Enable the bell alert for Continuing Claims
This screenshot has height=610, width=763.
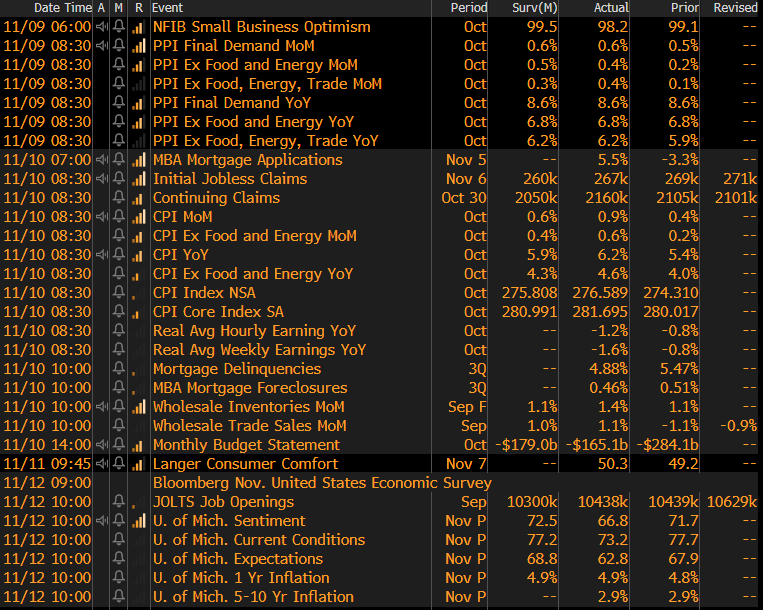(119, 198)
